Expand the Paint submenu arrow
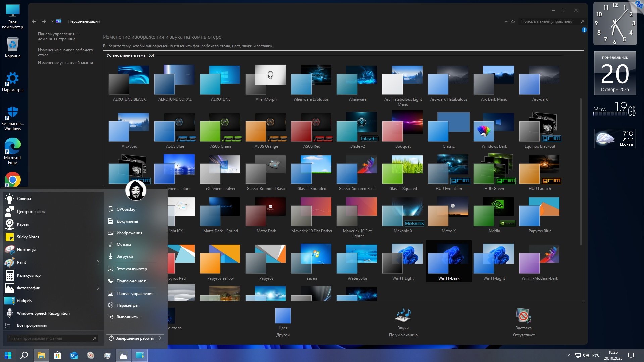644x362 pixels. [x=98, y=262]
